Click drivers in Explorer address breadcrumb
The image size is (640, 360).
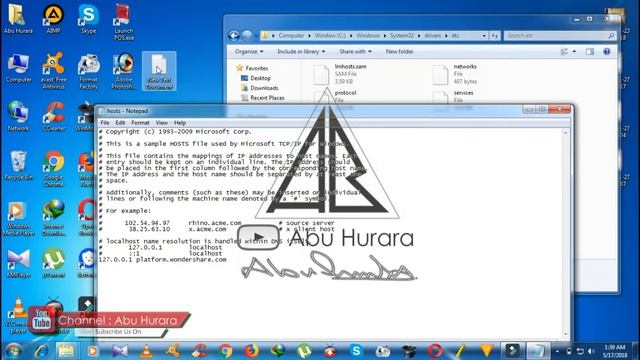[x=432, y=36]
